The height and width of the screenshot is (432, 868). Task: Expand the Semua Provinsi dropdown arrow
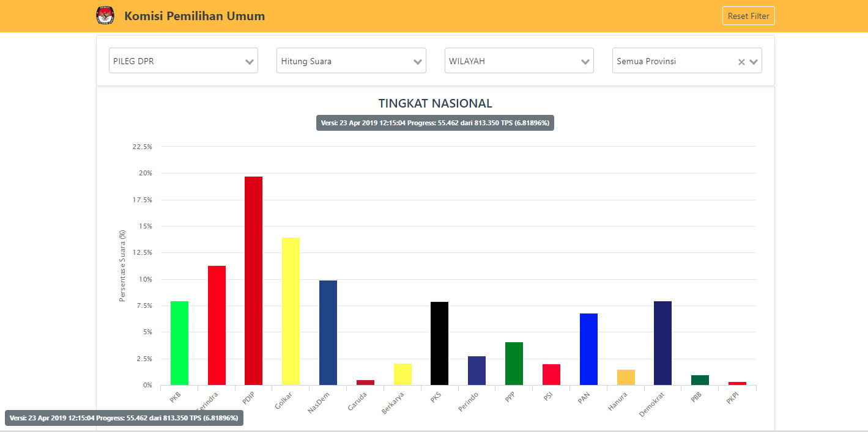click(754, 62)
